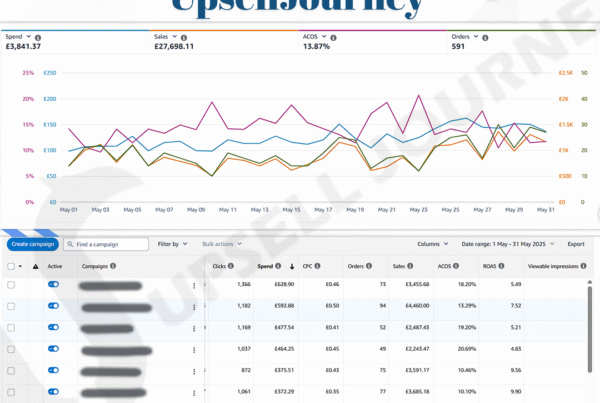Image resolution: width=600 pixels, height=403 pixels.
Task: Click info icon beside ROAS column header
Action: (x=501, y=266)
